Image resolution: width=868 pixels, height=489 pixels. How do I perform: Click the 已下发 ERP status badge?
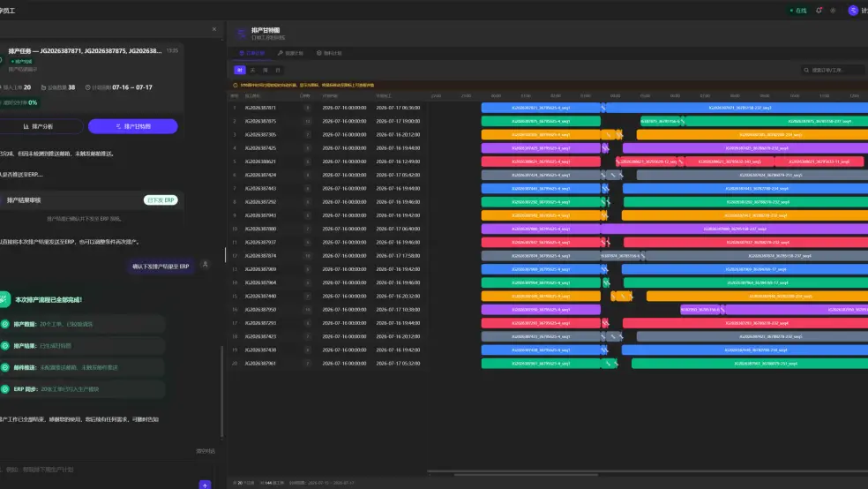pos(161,199)
